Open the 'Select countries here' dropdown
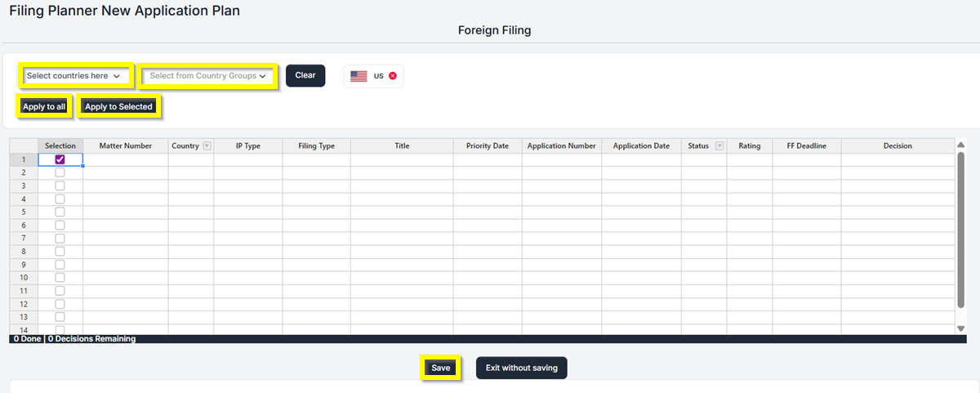This screenshot has width=980, height=393. click(74, 76)
